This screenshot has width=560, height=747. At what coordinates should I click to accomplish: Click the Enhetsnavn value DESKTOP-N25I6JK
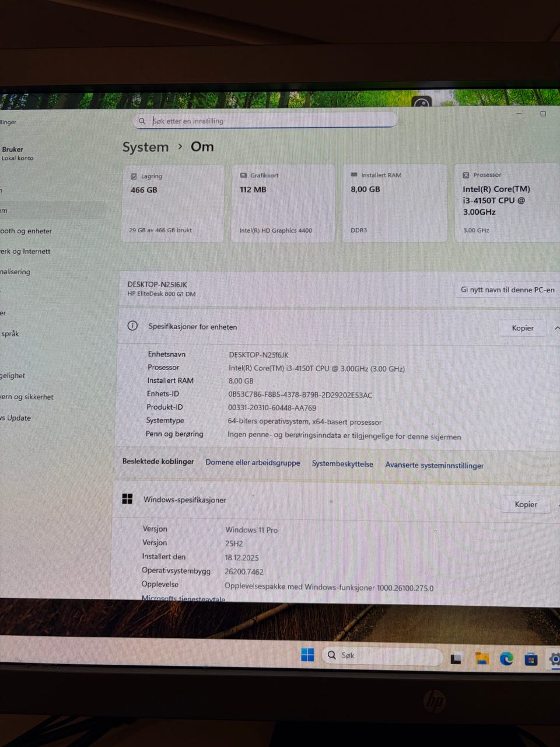click(258, 355)
